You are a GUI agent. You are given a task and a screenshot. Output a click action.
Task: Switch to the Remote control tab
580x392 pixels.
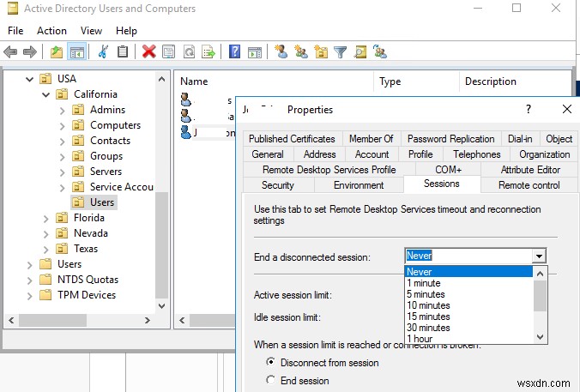coord(529,185)
